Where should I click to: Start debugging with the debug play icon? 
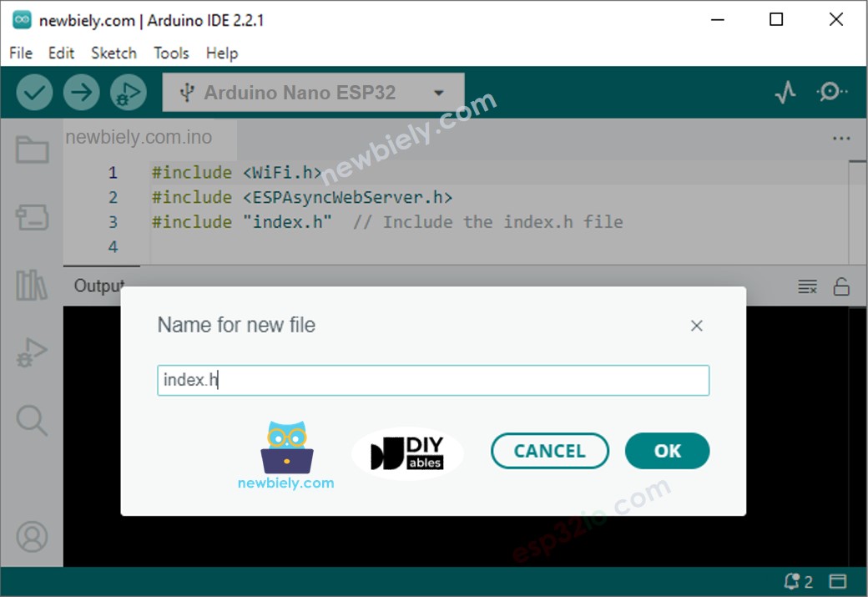point(128,93)
